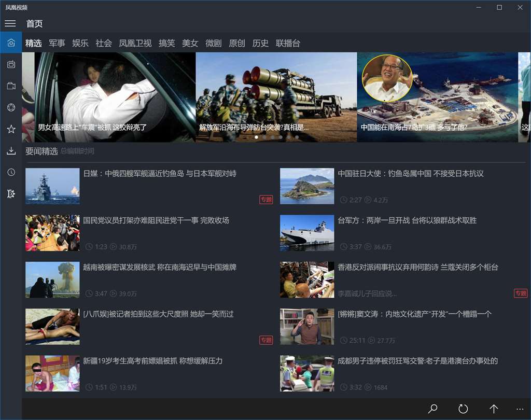This screenshot has height=420, width=531.
Task: Open downloads via the download icon
Action: 11,151
